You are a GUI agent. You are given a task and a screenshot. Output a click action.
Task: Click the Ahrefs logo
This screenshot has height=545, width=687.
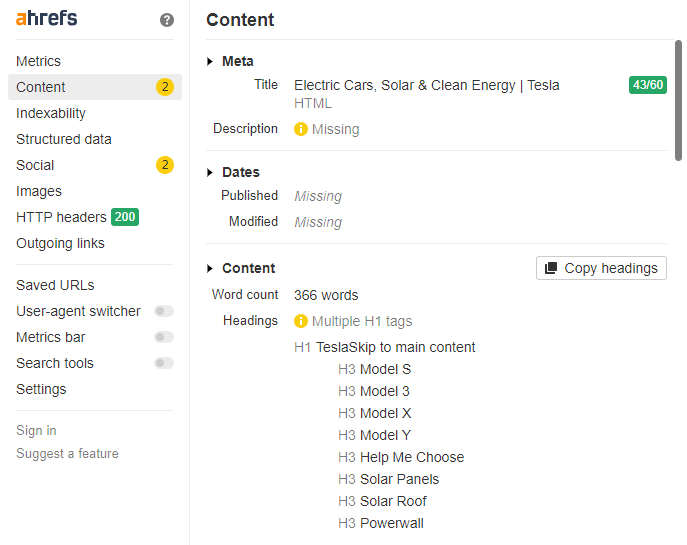pos(46,19)
